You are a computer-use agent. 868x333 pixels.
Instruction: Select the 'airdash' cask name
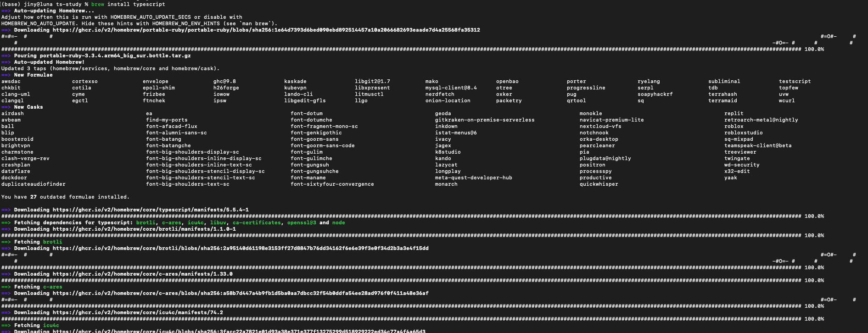tap(12, 113)
